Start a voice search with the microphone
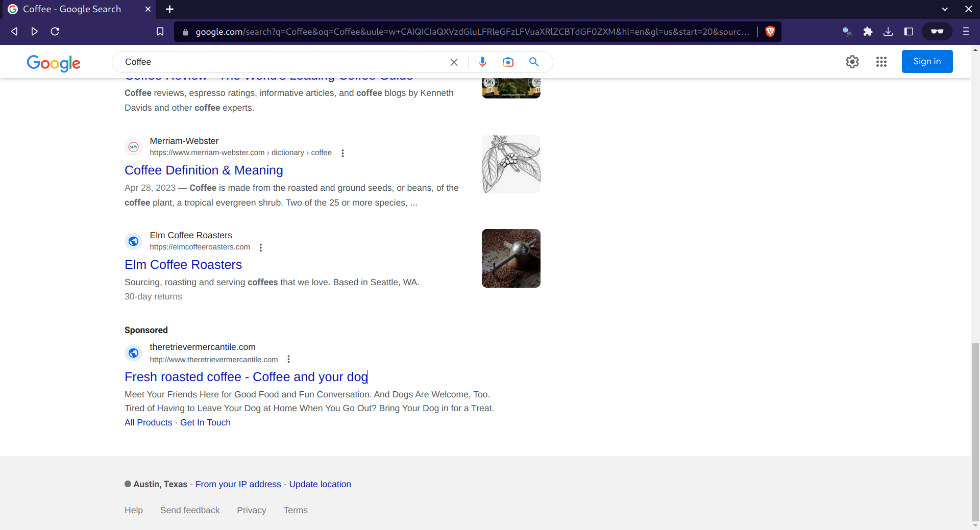 pyautogui.click(x=482, y=62)
